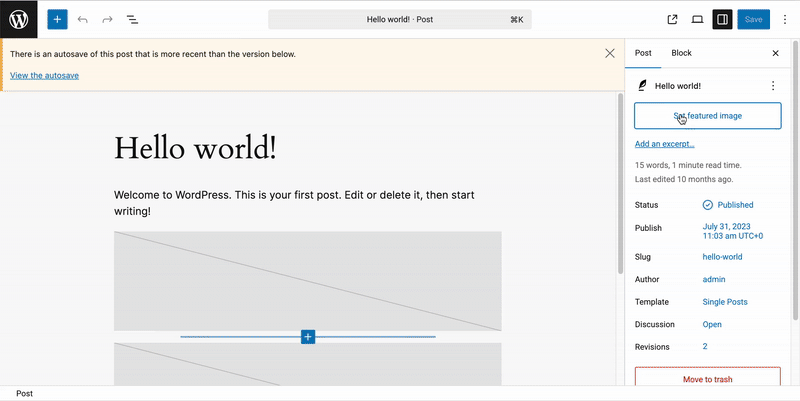Set featured image
Image resolution: width=800 pixels, height=401 pixels.
pyautogui.click(x=708, y=116)
